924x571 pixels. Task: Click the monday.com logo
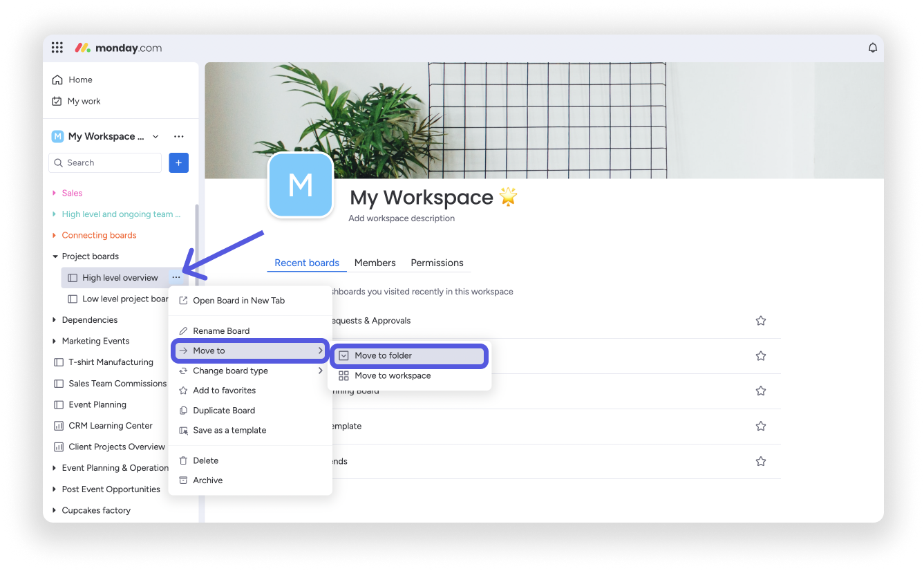click(118, 48)
